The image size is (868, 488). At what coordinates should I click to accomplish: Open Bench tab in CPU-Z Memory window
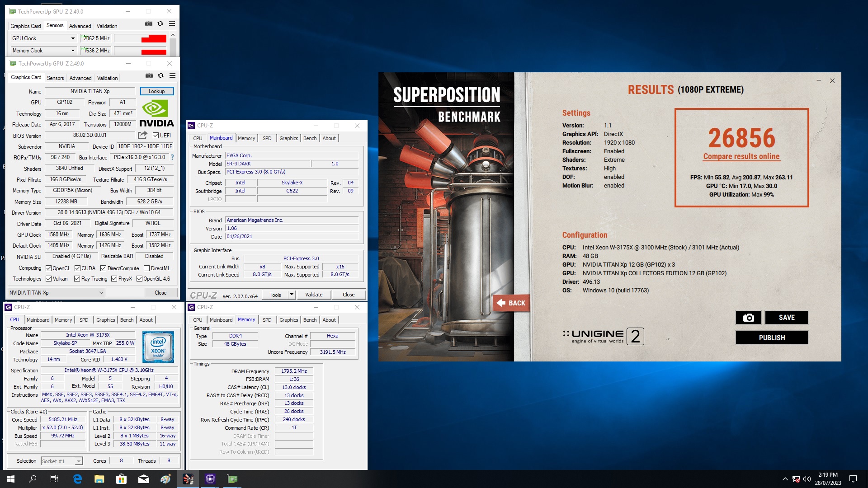tap(310, 320)
